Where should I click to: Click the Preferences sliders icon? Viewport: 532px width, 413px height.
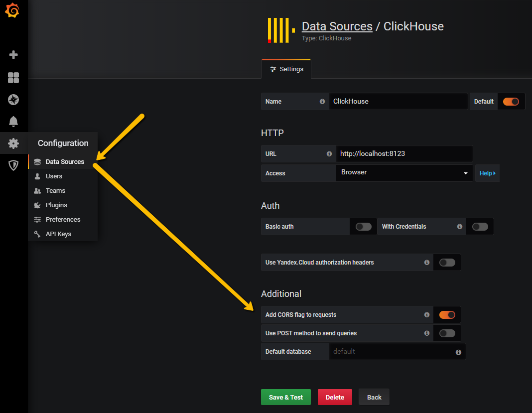37,220
